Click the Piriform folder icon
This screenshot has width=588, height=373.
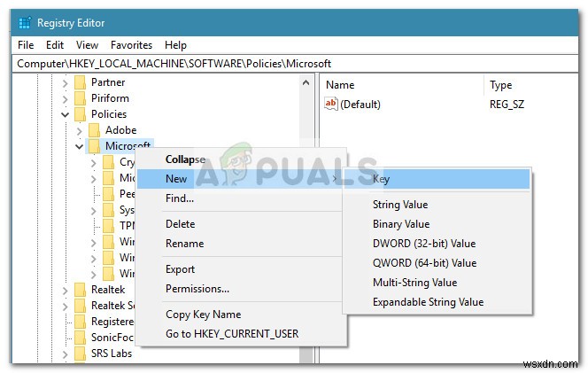tap(81, 98)
